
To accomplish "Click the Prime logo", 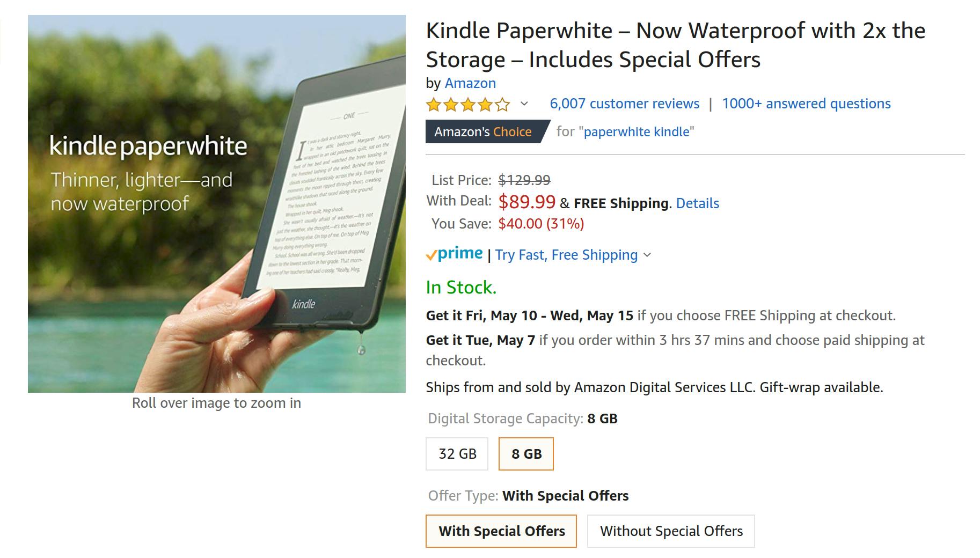I will tap(455, 254).
